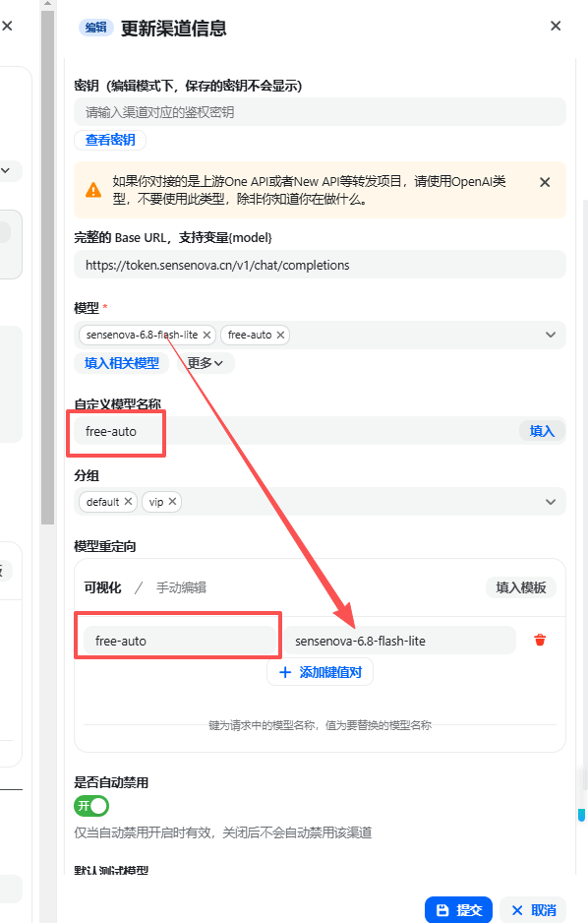The width and height of the screenshot is (588, 923).
Task: Click the 查看密钥 button
Action: [x=110, y=140]
